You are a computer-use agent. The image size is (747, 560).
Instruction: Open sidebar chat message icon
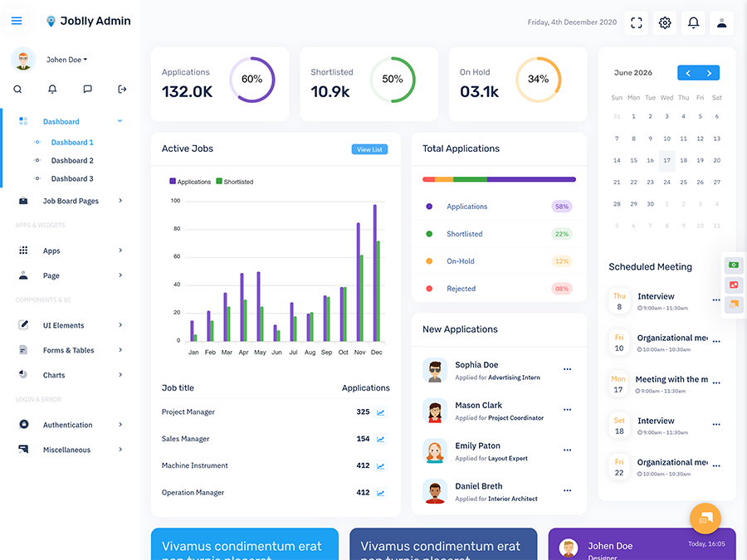87,89
